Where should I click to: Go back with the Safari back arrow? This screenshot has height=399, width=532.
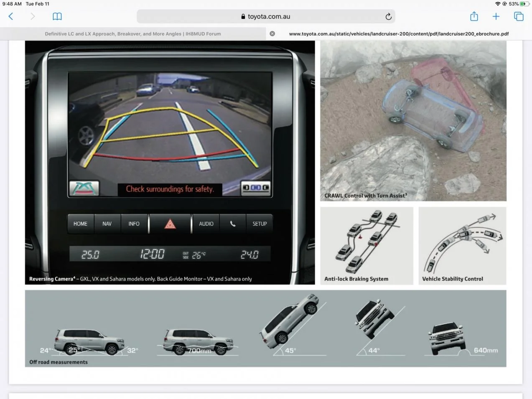(x=11, y=16)
